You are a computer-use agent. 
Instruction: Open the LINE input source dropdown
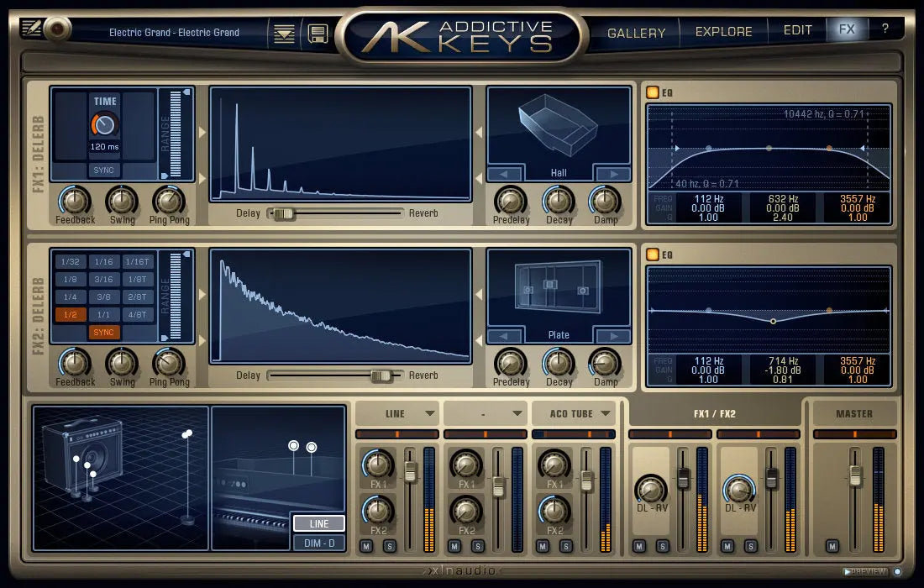click(x=396, y=412)
